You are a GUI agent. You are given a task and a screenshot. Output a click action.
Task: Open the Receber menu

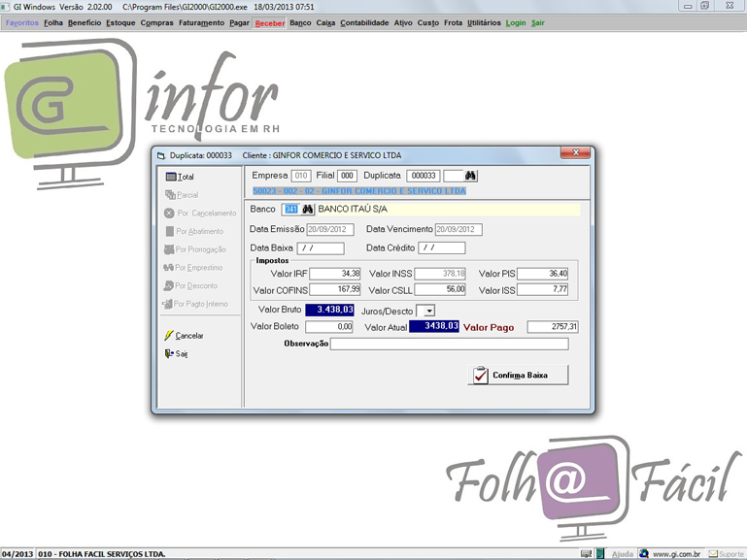[270, 23]
